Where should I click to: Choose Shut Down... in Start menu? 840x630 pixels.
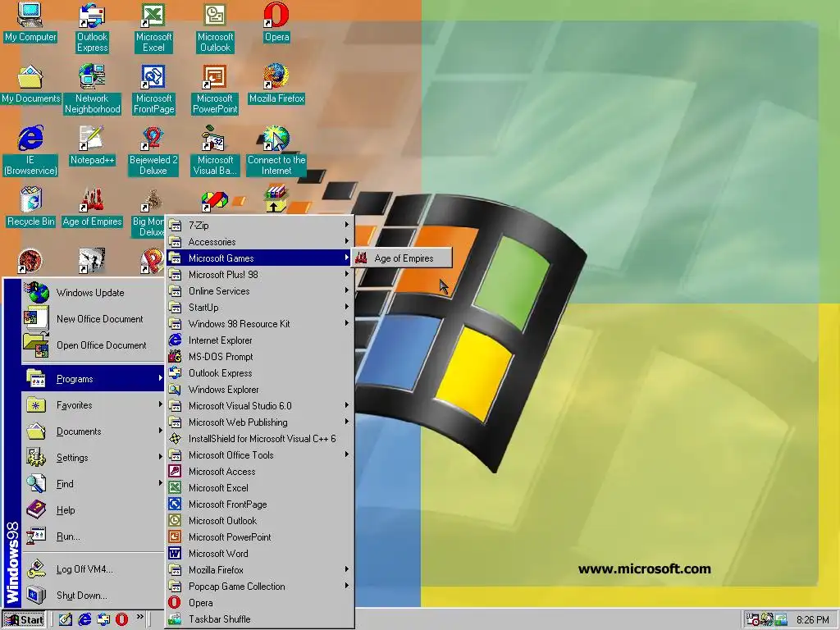94,596
